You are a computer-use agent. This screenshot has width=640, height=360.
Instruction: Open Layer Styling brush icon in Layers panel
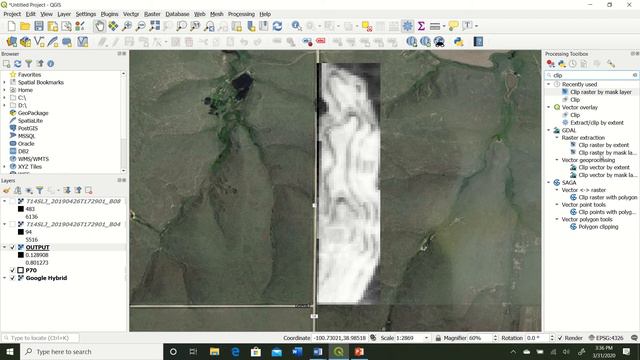coord(7,190)
